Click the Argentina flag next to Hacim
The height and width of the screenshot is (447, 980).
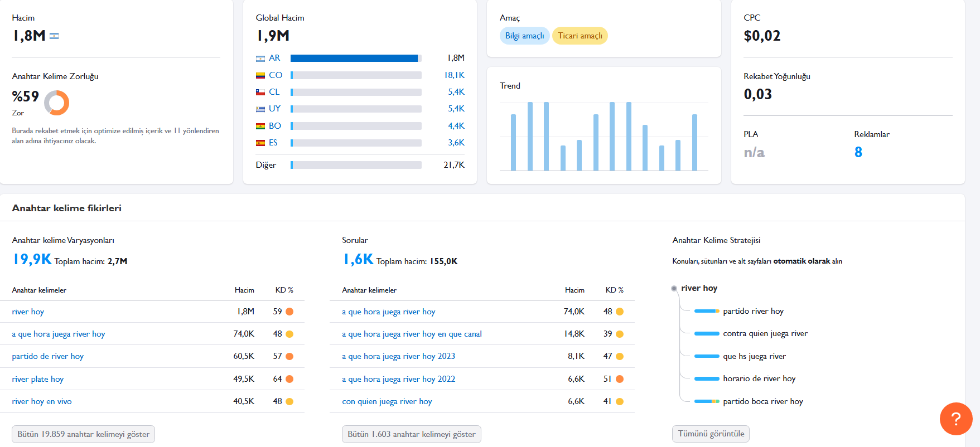point(54,36)
